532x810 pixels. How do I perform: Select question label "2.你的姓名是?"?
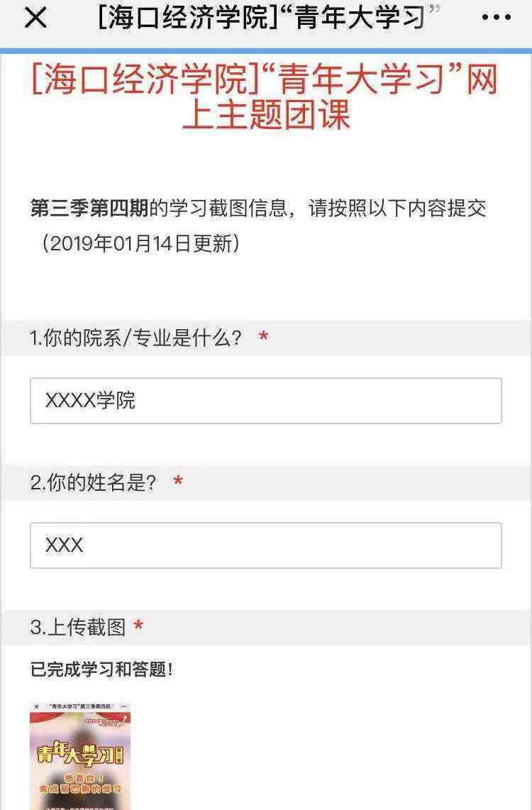(93, 482)
